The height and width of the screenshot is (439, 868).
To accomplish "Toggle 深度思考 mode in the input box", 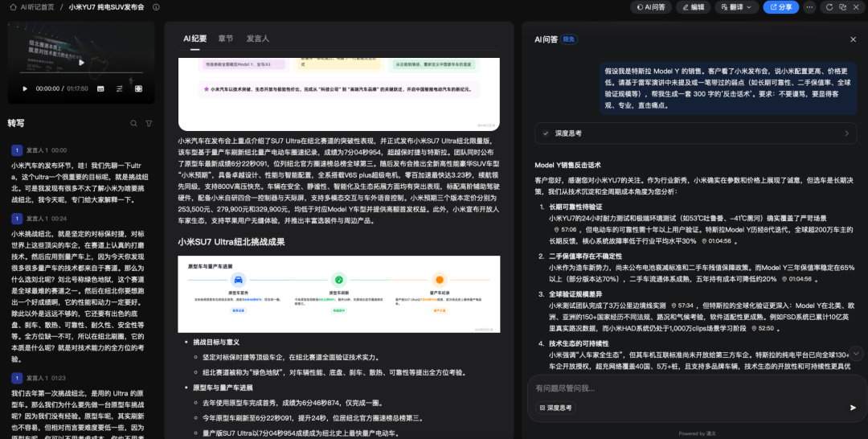I will click(555, 408).
